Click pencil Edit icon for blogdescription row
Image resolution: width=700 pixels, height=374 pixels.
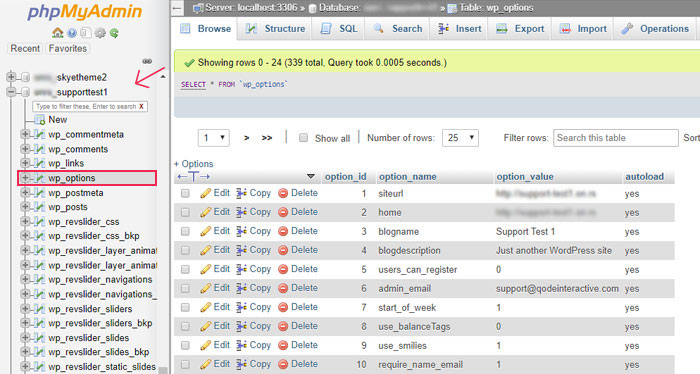[x=205, y=250]
